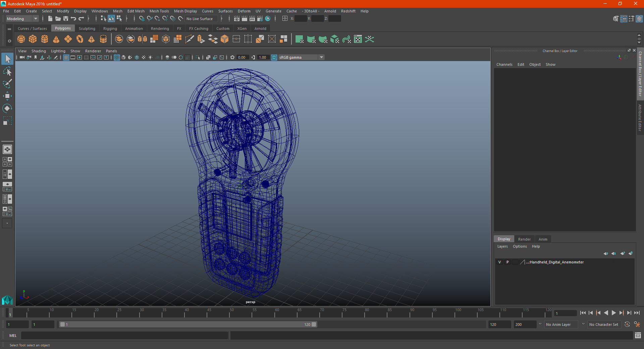644x349 pixels.
Task: Activate the Paint selection tool
Action: (x=7, y=84)
